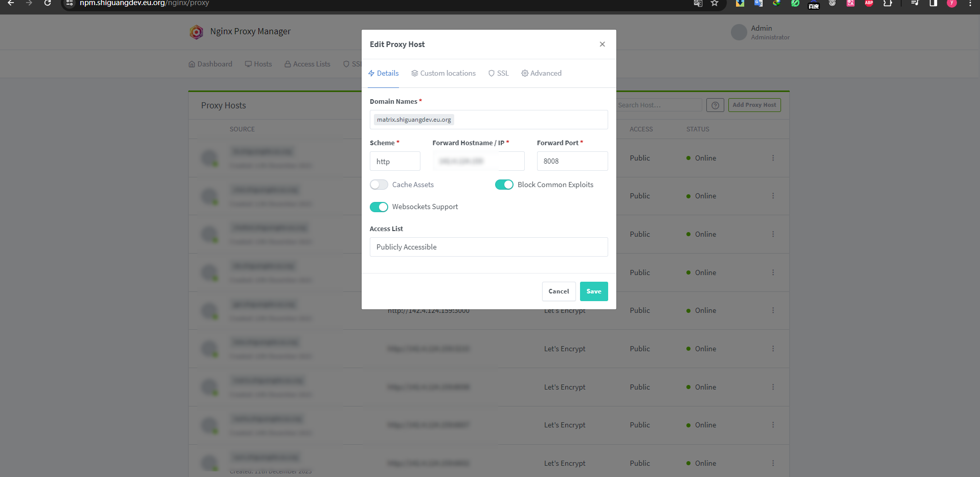Image resolution: width=980 pixels, height=477 pixels.
Task: Go to Dashboard in the navigation bar
Action: 210,64
